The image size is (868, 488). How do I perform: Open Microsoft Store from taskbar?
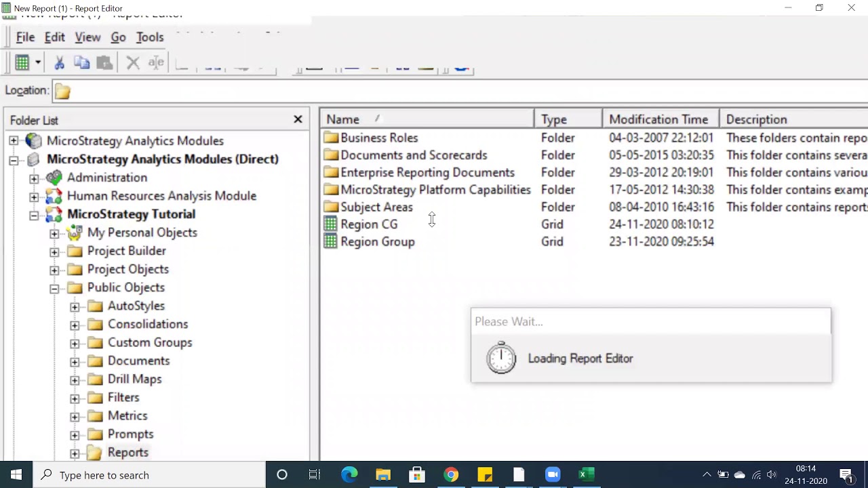click(x=417, y=475)
